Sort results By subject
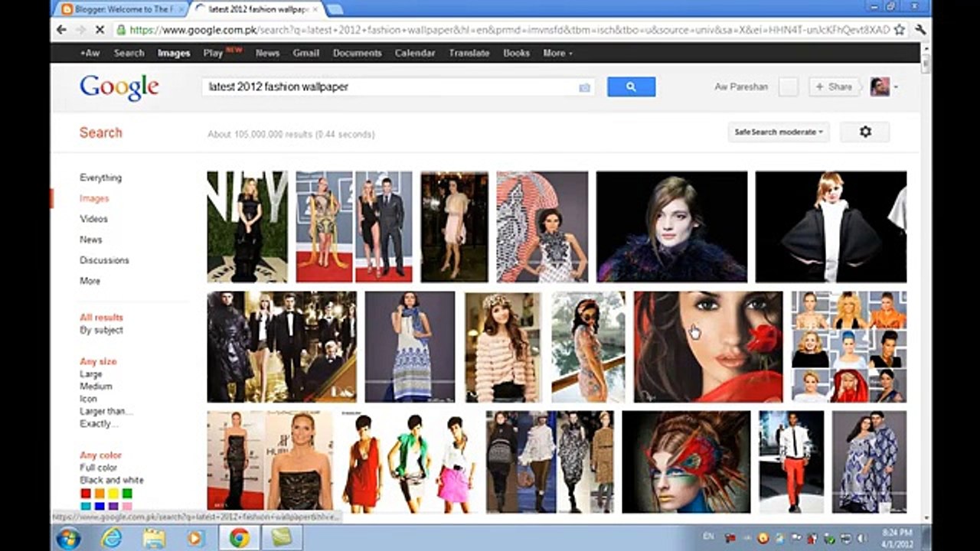 [x=101, y=330]
